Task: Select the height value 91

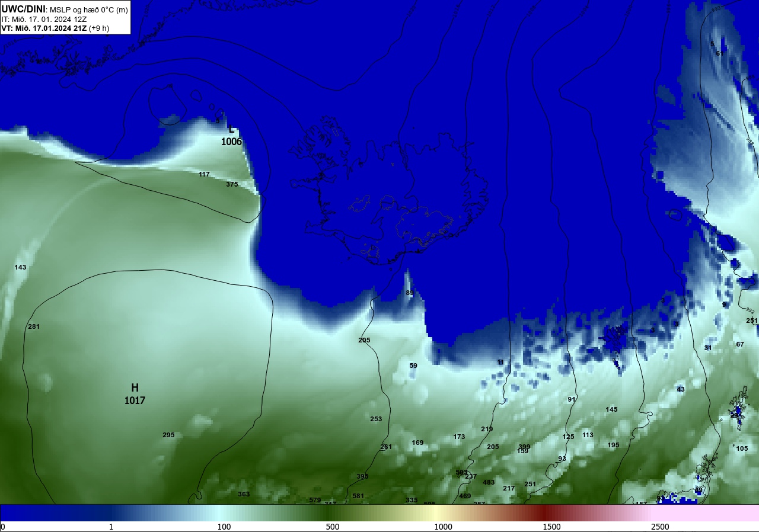Action: [572, 399]
